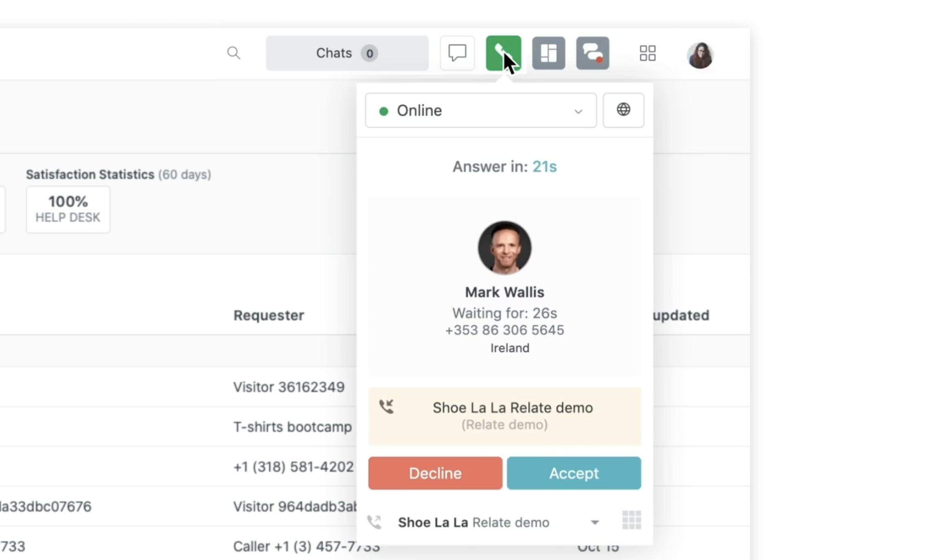The width and height of the screenshot is (943, 560).
Task: Accept the incoming call from Mark Wallis
Action: pos(574,473)
